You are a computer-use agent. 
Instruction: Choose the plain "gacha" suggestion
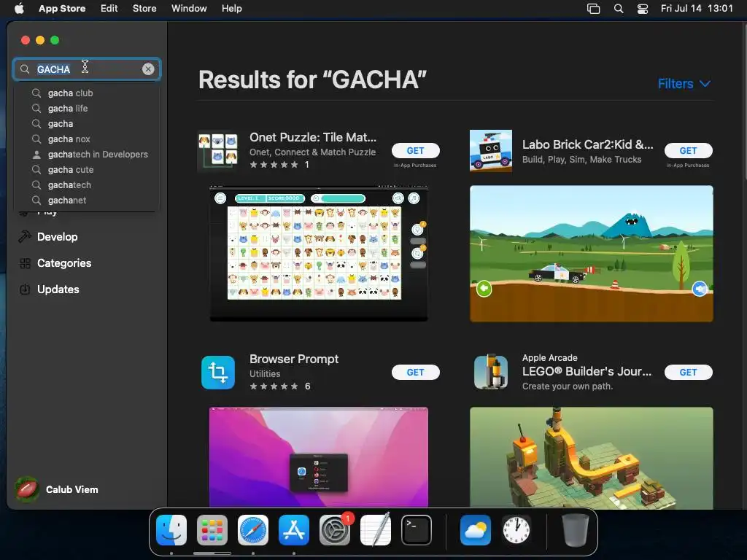[86, 123]
